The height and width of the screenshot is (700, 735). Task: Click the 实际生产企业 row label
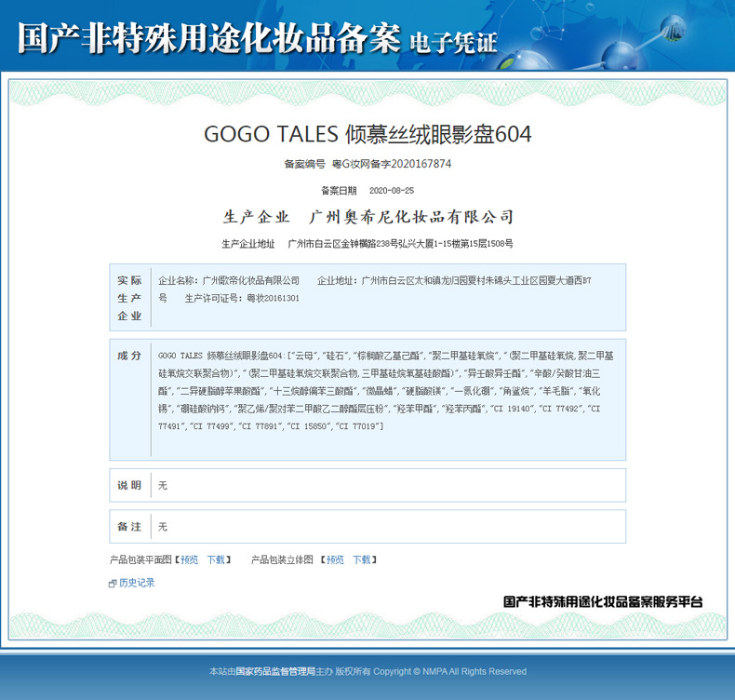pyautogui.click(x=129, y=298)
